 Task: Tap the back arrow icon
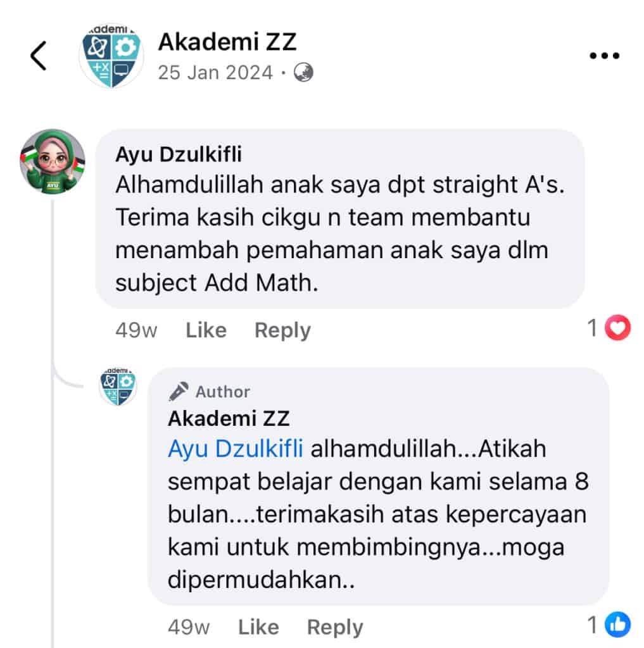point(38,56)
